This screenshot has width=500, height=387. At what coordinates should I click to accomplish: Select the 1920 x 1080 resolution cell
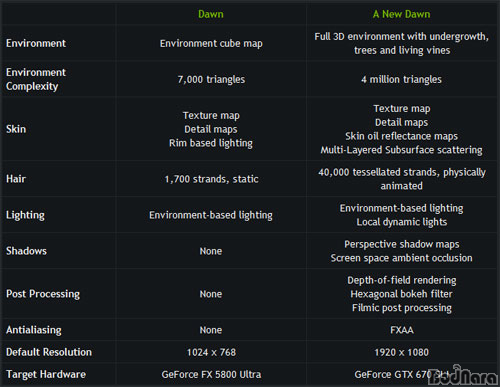[x=401, y=352]
